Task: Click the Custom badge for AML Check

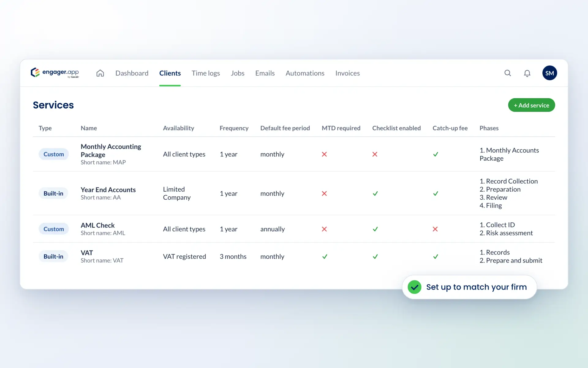Action: (54, 229)
